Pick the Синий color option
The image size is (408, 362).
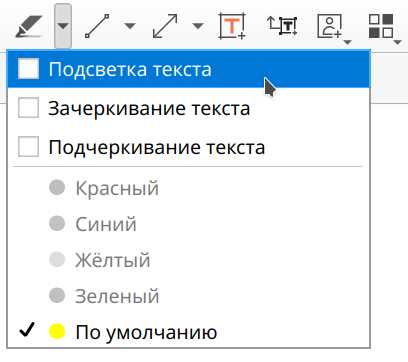[189, 224]
